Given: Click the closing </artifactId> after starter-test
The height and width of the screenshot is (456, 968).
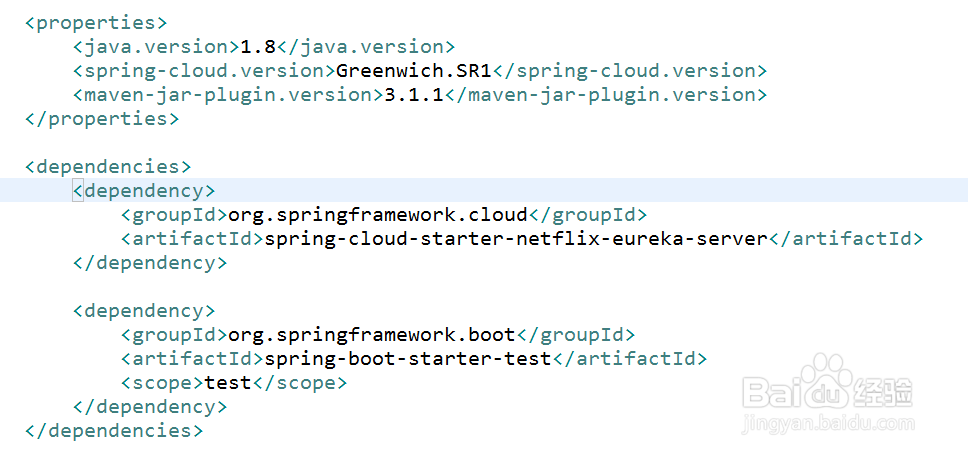Looking at the screenshot, I should pos(629,359).
